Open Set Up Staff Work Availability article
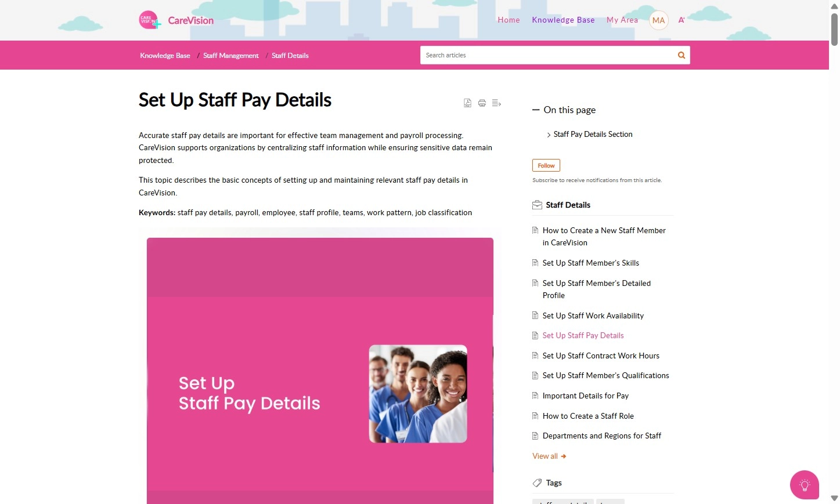This screenshot has height=504, width=840. pyautogui.click(x=593, y=316)
